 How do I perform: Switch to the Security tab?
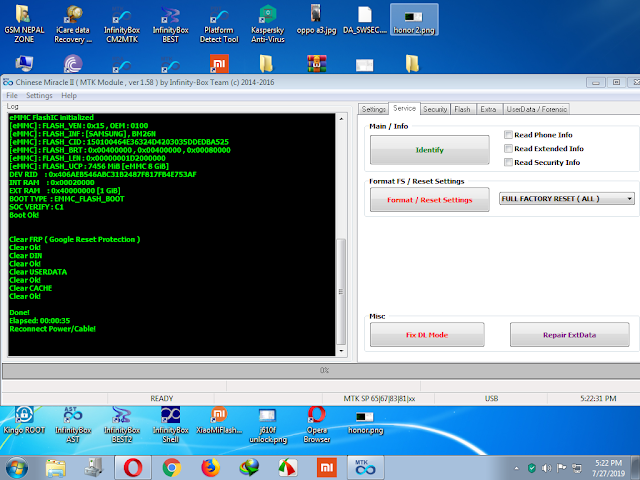click(x=435, y=109)
